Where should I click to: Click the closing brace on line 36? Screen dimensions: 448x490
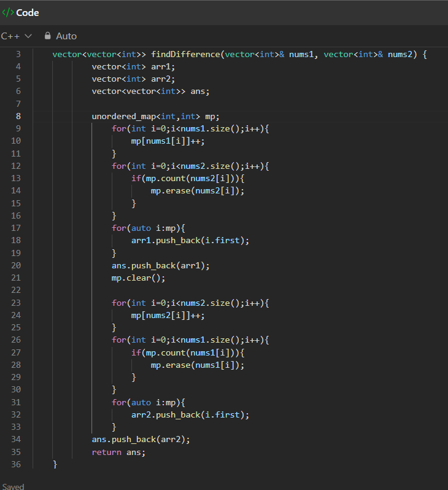55,465
